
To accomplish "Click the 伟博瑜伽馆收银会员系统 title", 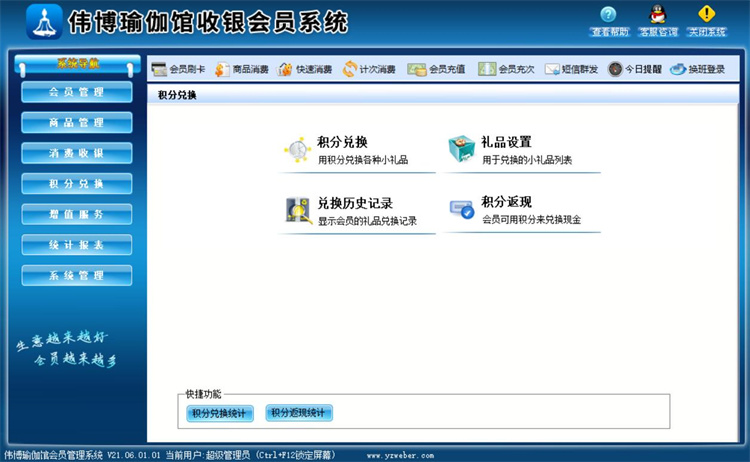I will tap(208, 22).
